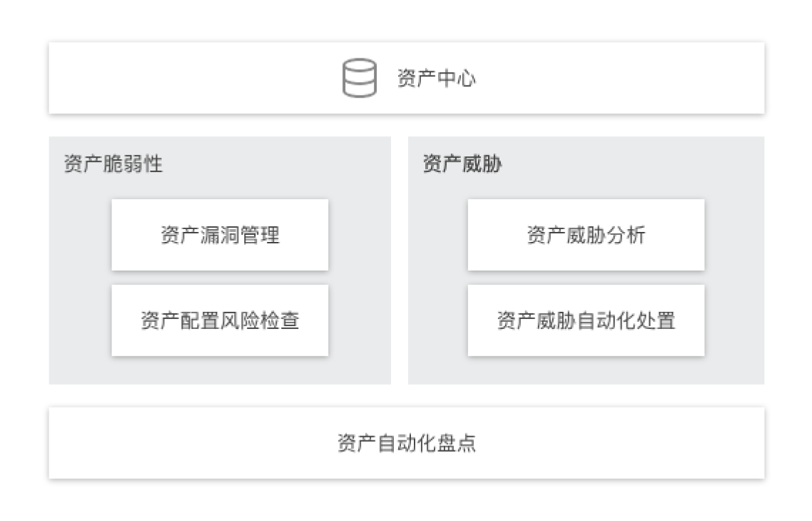Click the 资产威胁 section heading
Image resolution: width=812 pixels, height=521 pixels.
pyautogui.click(x=462, y=164)
